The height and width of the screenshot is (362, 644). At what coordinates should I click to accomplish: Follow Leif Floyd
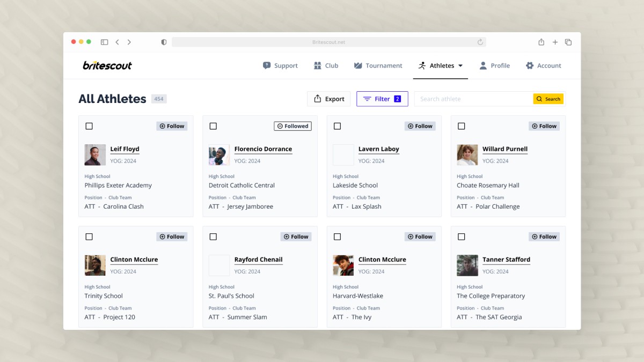click(x=172, y=126)
